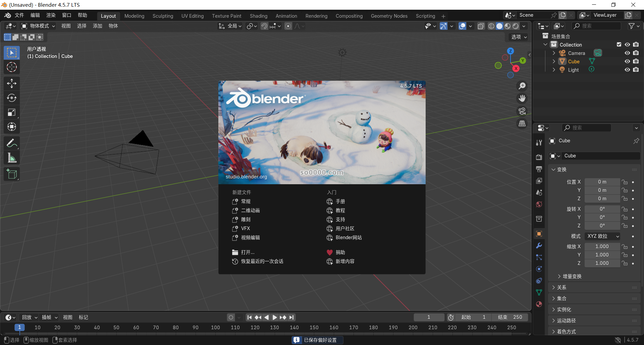Expand the Light item in outliner
Viewport: 644px width, 345px height.
pyautogui.click(x=554, y=70)
